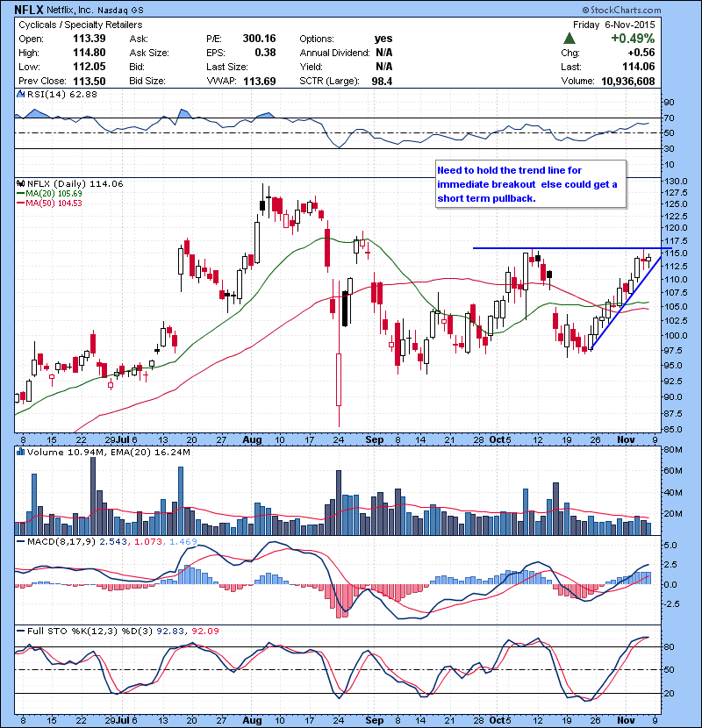Click the red MA(50) legend line marker

tap(20, 203)
